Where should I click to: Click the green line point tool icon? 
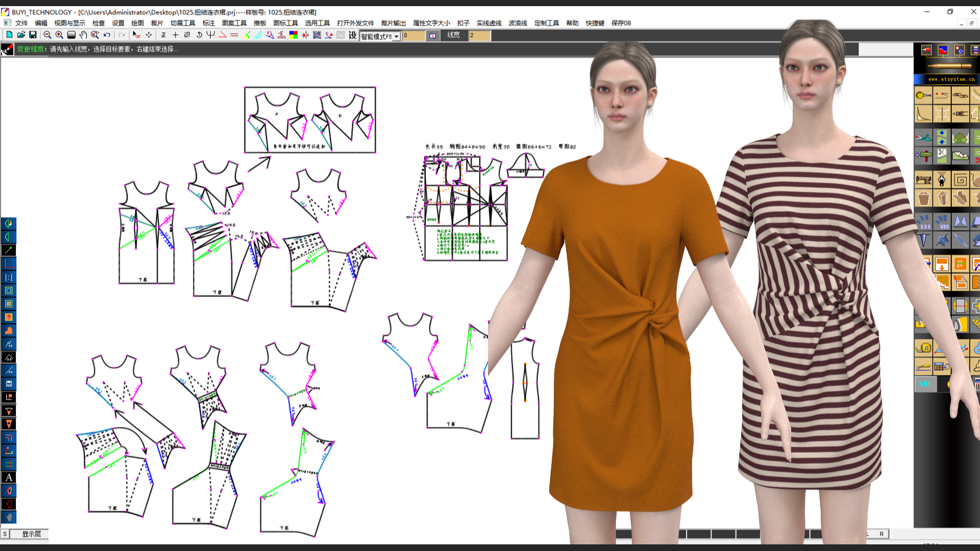pos(9,251)
